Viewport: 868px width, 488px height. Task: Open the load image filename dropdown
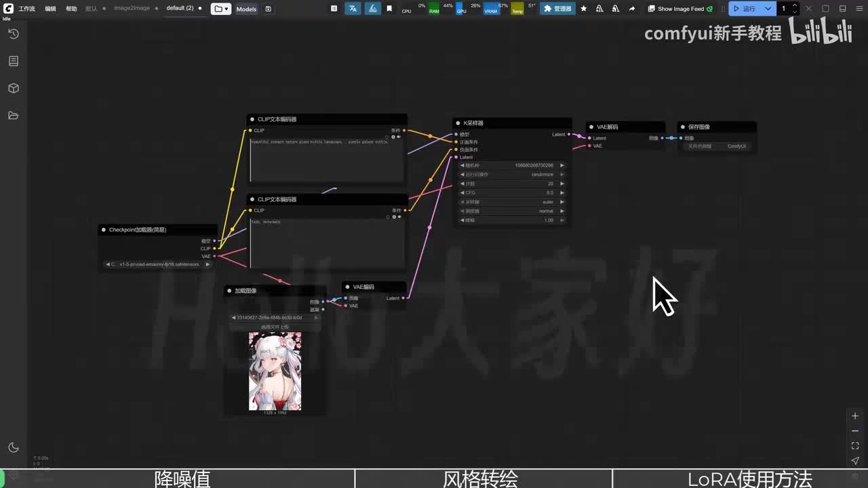(275, 317)
